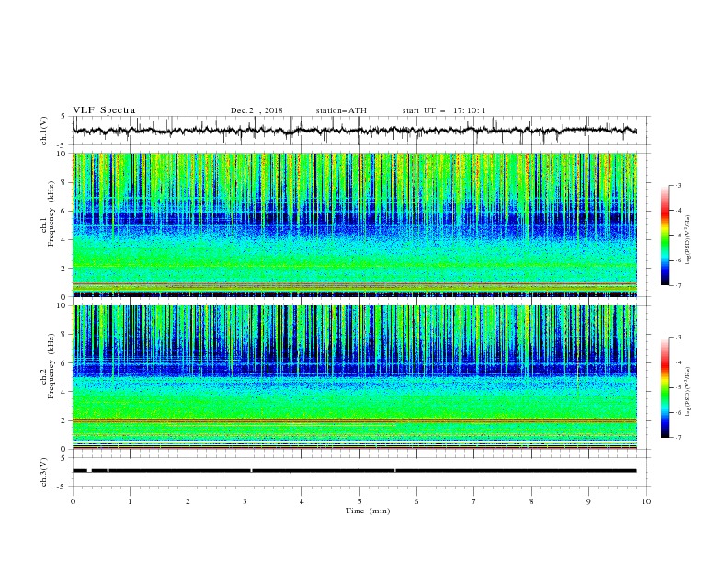This screenshot has height=563, width=728.
Task: Click time-axis tick label "3"
Action: point(245,501)
